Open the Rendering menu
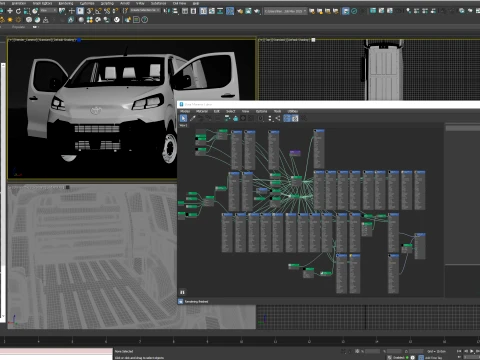The image size is (480, 360). 66,3
